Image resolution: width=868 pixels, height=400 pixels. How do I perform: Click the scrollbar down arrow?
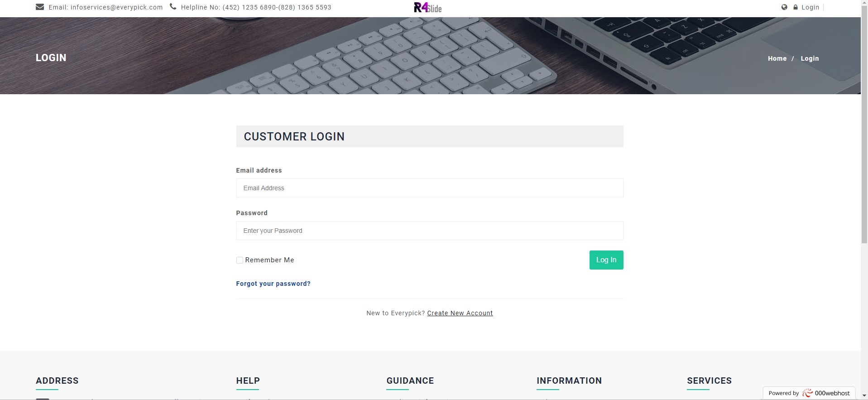(864, 396)
